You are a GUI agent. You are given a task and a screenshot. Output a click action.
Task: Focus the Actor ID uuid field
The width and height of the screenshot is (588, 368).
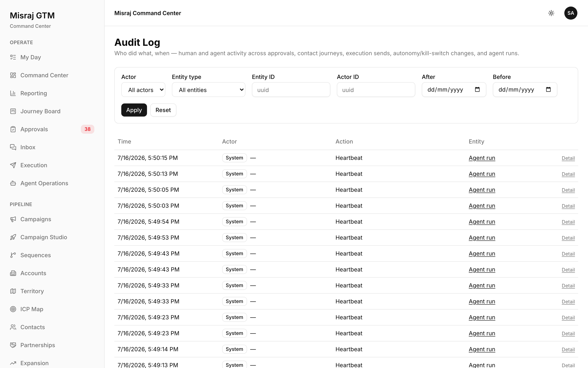pos(376,90)
